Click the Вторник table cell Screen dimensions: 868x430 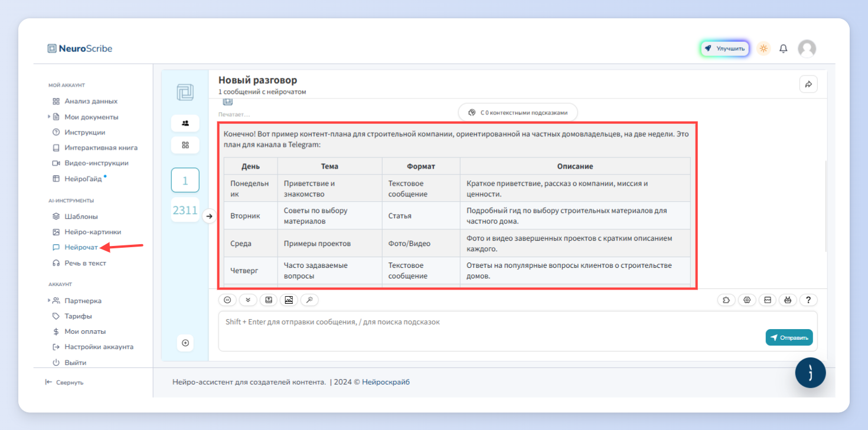[251, 216]
